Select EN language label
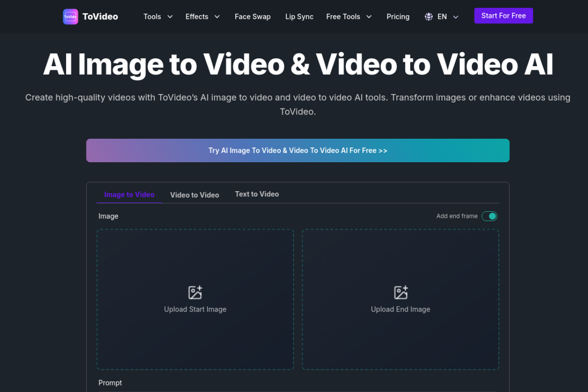Screen dimensions: 588x392 coord(442,17)
